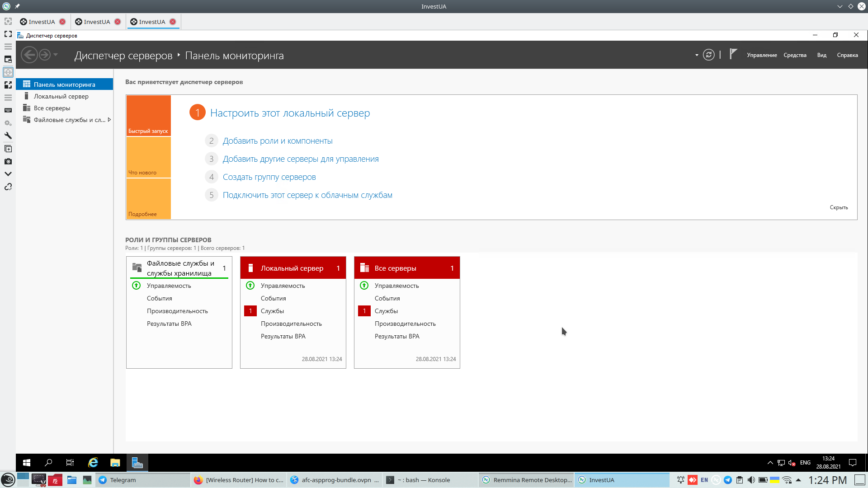Expand the system tray hidden icons chevron
Viewport: 868px width, 488px height.
tap(770, 462)
